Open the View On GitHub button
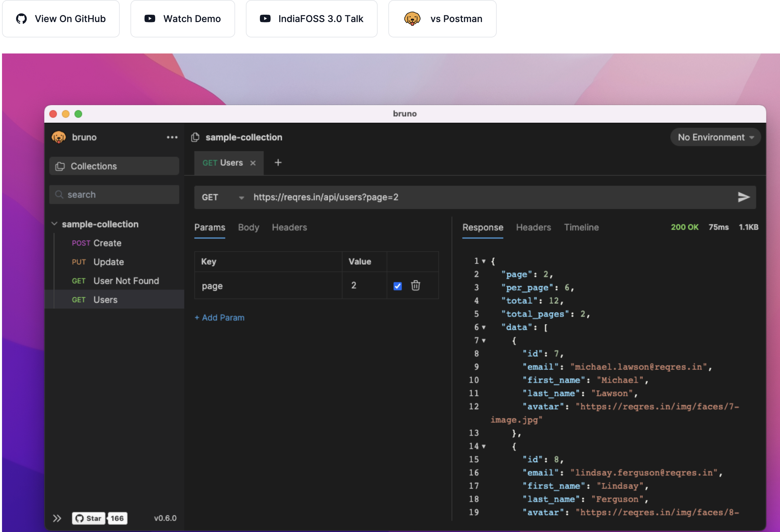 click(61, 19)
